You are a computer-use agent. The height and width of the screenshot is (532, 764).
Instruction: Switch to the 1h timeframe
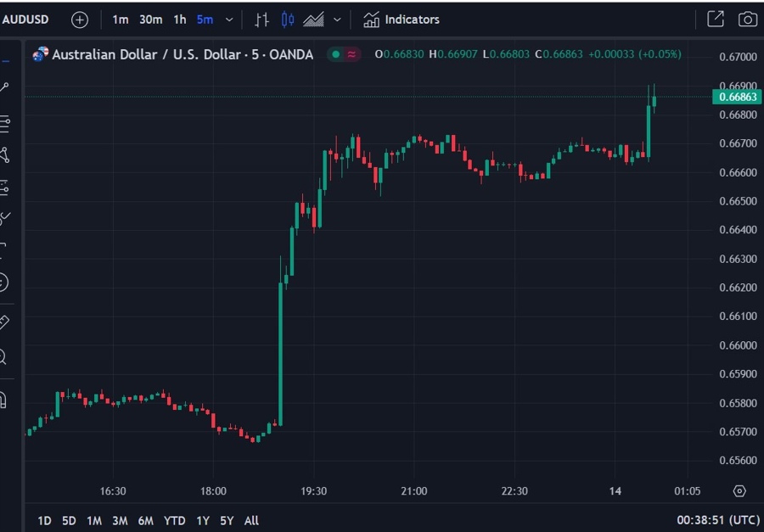tap(180, 20)
